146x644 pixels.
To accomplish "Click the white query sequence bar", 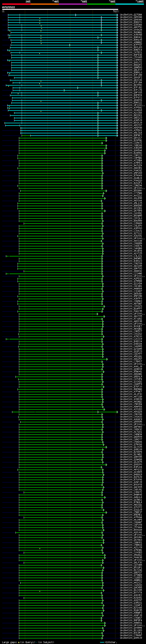I will [60, 9].
